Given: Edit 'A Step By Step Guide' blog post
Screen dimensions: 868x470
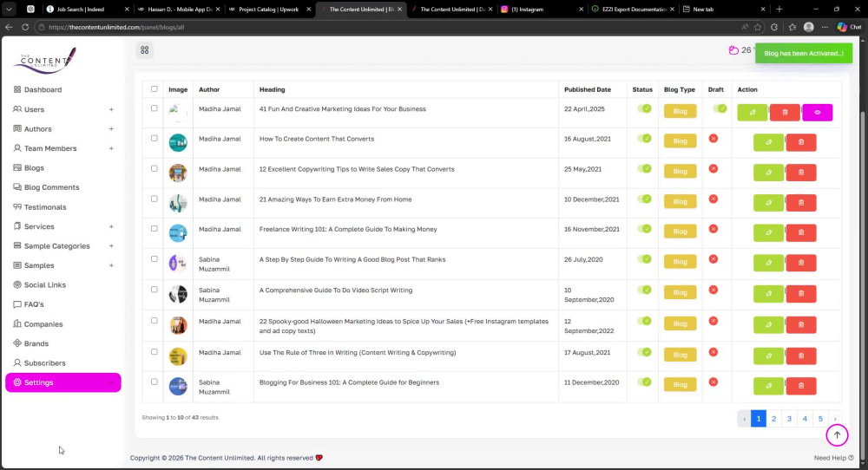Looking at the screenshot, I should (768, 263).
